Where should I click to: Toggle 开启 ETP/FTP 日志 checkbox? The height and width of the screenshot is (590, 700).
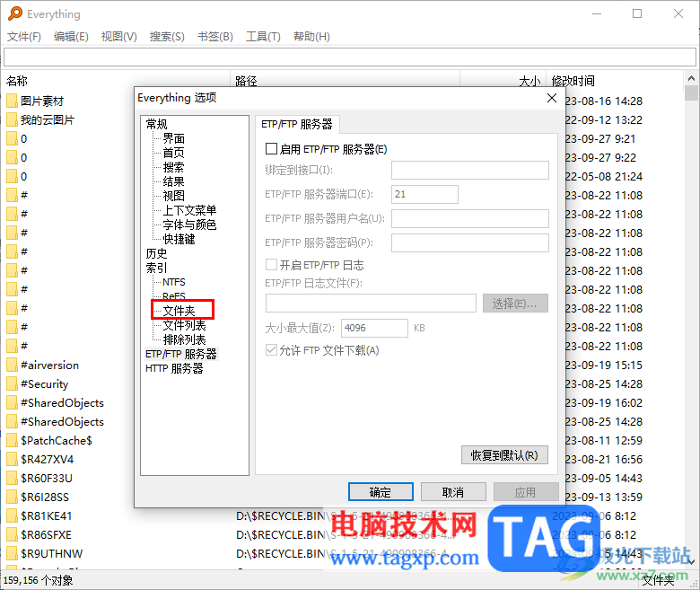[x=271, y=265]
